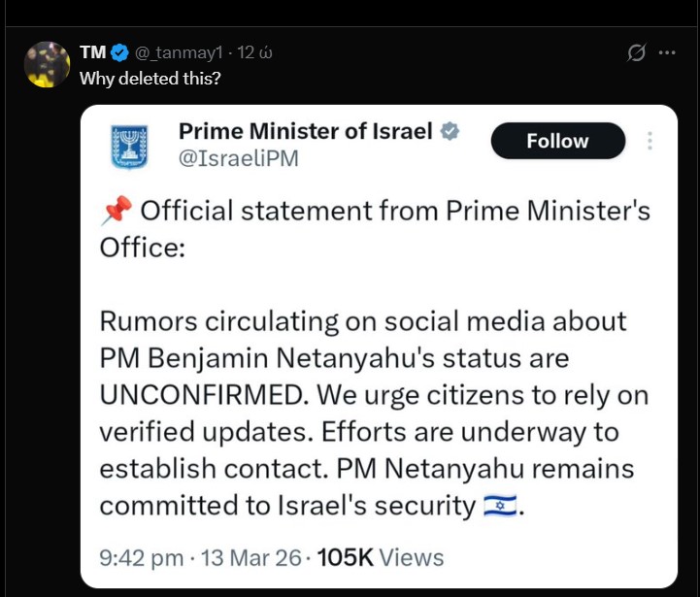Click the 9:42 pm · 13 Mar 26 timestamp

pyautogui.click(x=202, y=557)
